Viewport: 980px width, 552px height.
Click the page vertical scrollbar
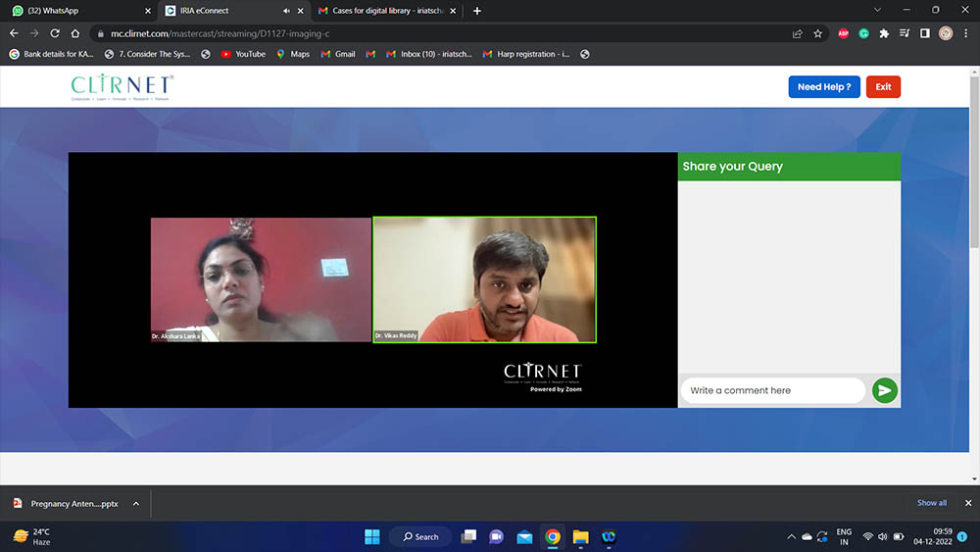click(x=974, y=163)
